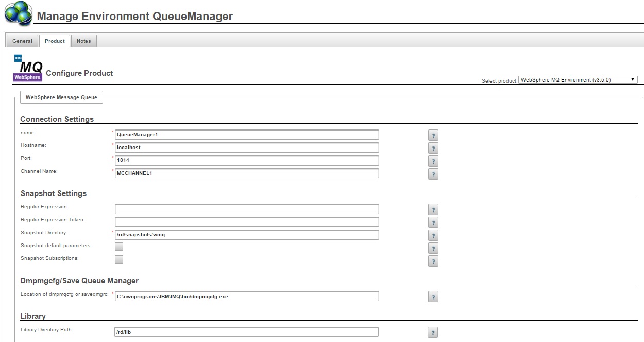Click the globe application logo
Image resolution: width=644 pixels, height=342 pixels.
pos(18,13)
